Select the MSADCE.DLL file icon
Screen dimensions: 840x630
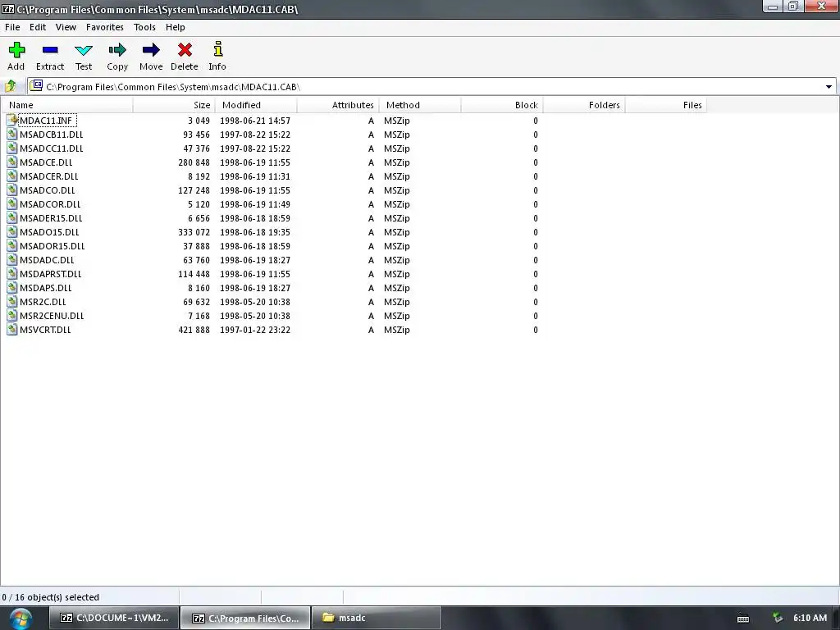click(x=11, y=162)
